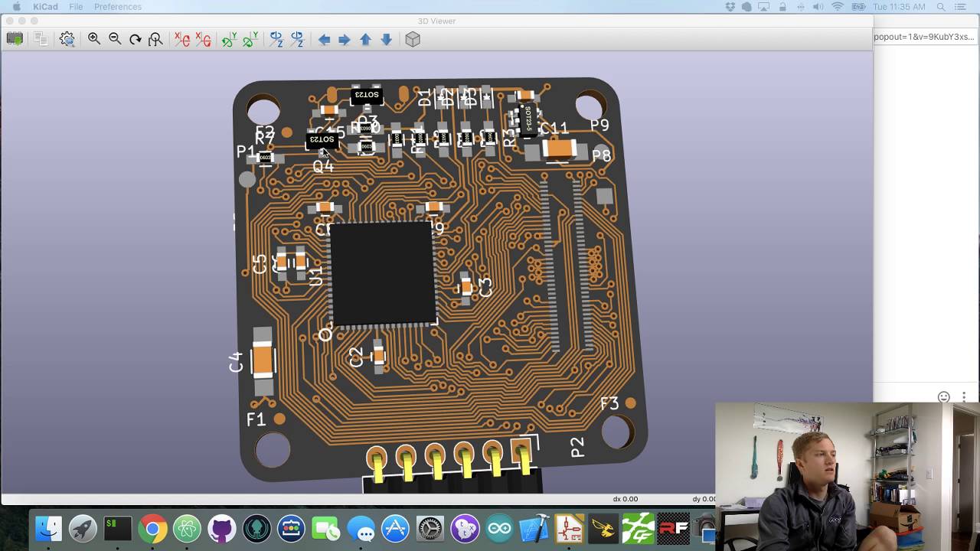The width and height of the screenshot is (980, 551).
Task: Click the smiley emoji icon in chat window
Action: point(944,396)
